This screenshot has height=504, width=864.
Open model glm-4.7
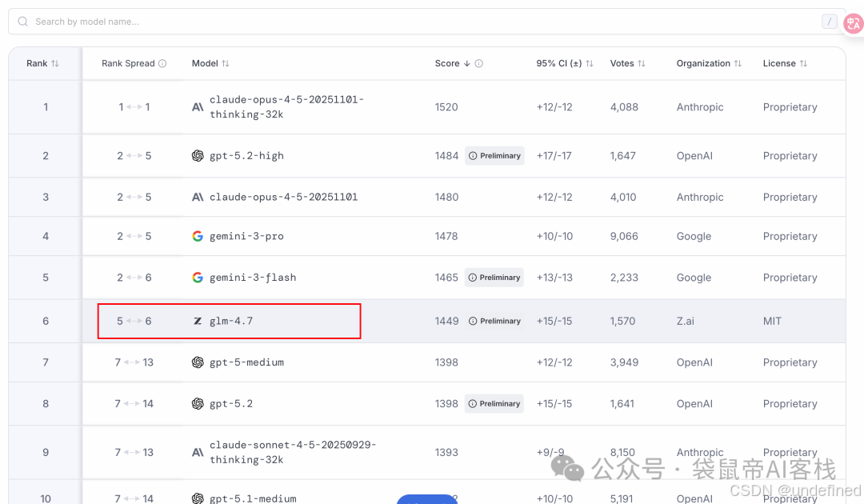(231, 321)
